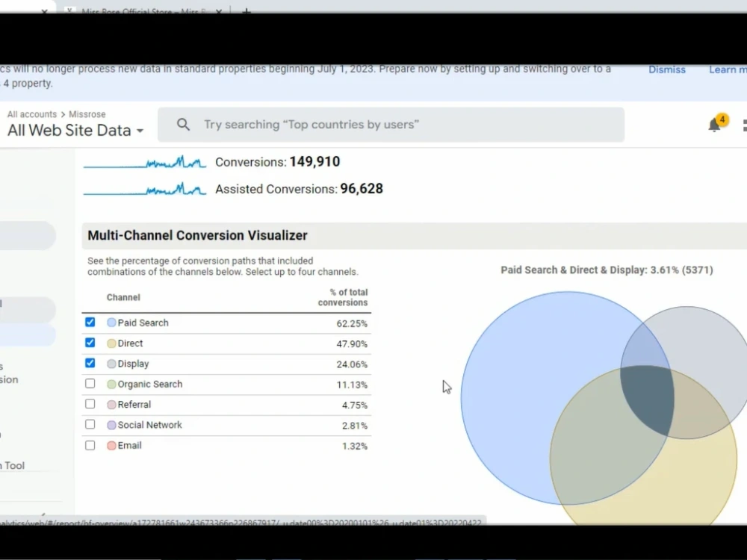
Task: Click the Email red color dot
Action: click(x=111, y=446)
